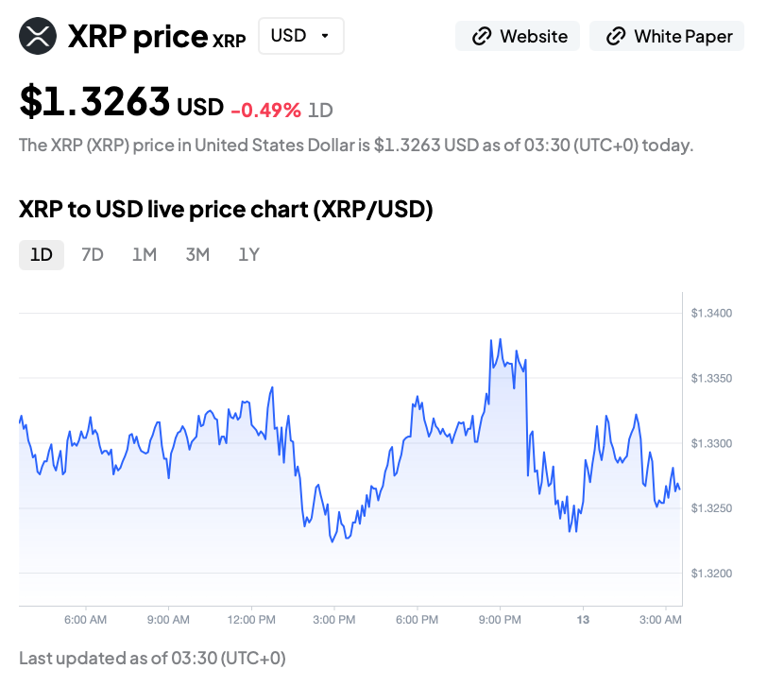Click the chain-link icon beside Website
784x686 pixels.
[x=482, y=37]
